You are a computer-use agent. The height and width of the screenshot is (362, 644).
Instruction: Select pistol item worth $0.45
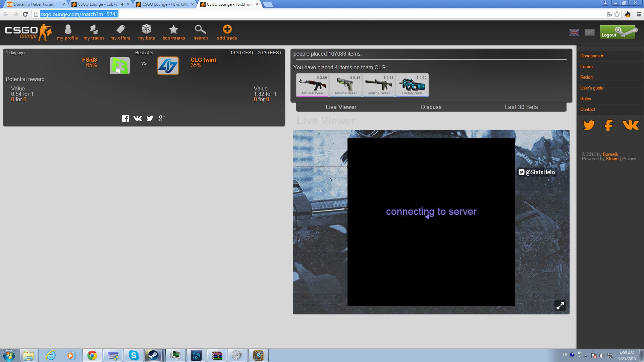coord(346,85)
